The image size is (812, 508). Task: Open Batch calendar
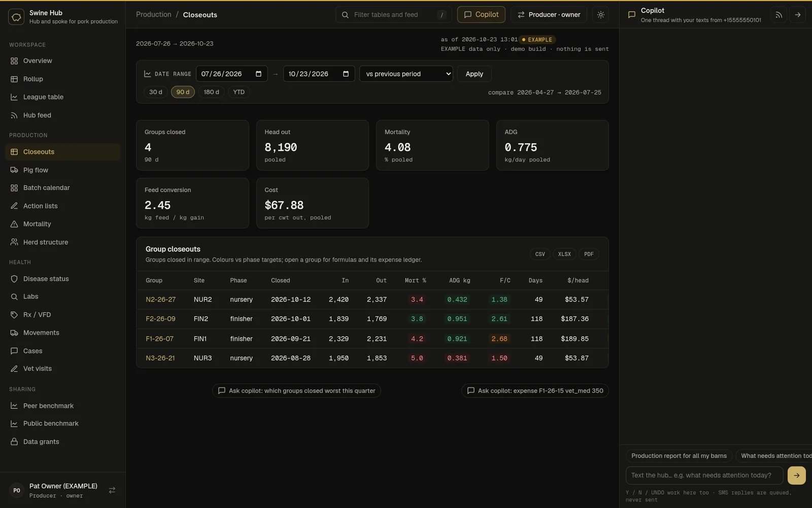tap(63, 188)
